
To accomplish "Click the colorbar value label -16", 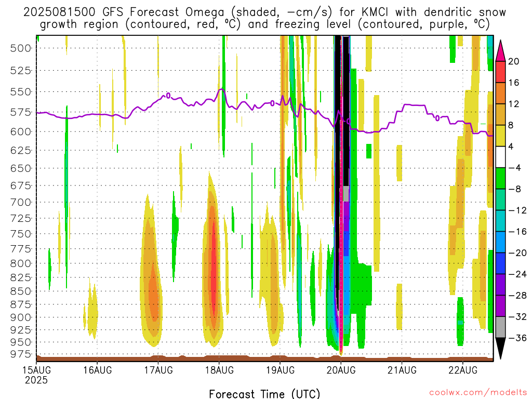I will [x=517, y=232].
